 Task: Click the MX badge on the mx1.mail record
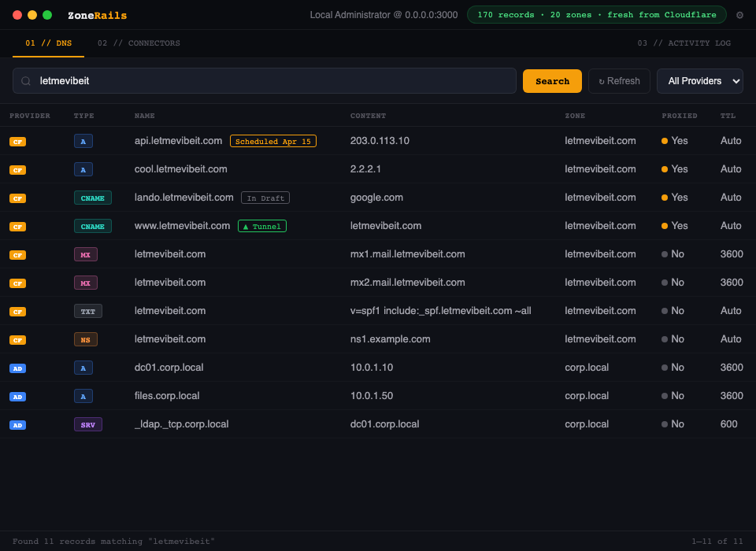(86, 254)
